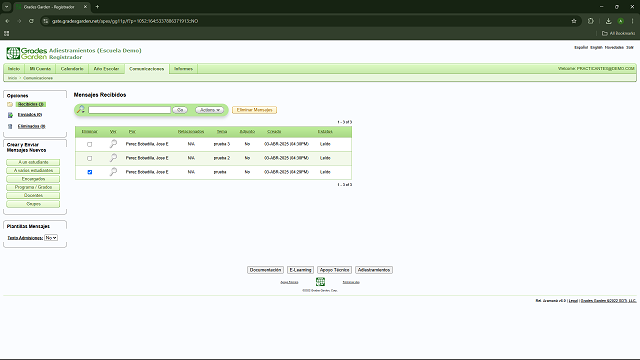Image resolution: width=640 pixels, height=360 pixels.
Task: View site information icon in address bar
Action: [46, 21]
